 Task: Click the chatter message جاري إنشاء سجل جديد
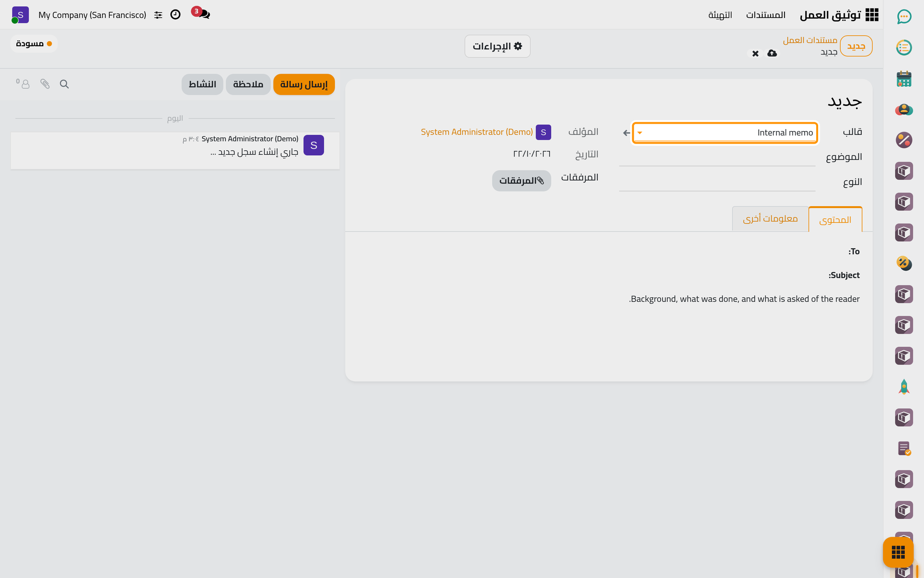pyautogui.click(x=254, y=152)
